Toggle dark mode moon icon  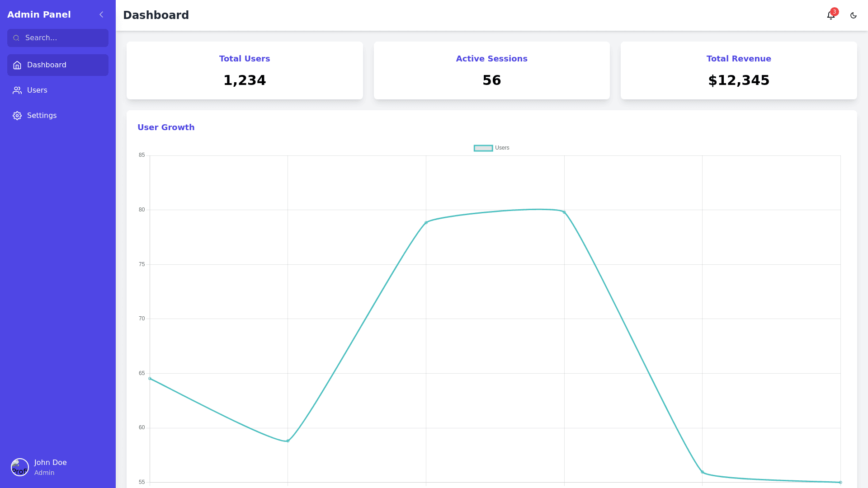(x=854, y=15)
